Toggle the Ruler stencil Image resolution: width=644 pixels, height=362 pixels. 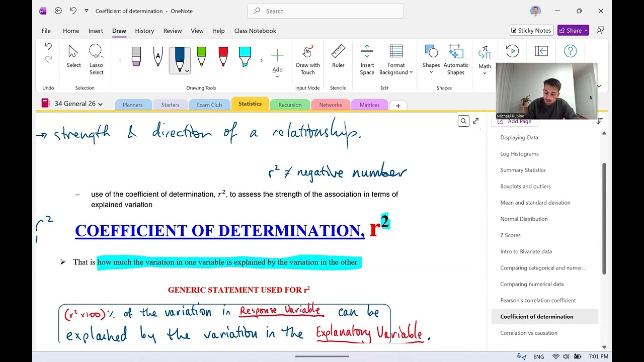tap(338, 56)
